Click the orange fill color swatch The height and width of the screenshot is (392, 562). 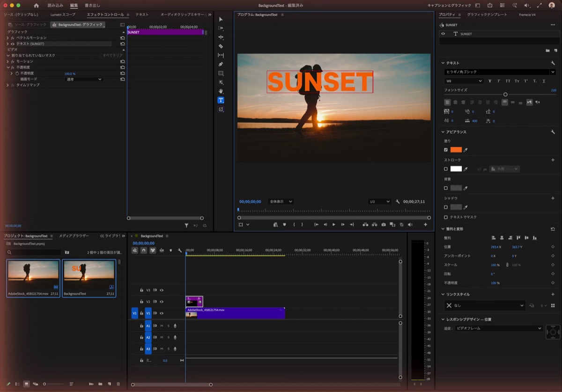(456, 150)
